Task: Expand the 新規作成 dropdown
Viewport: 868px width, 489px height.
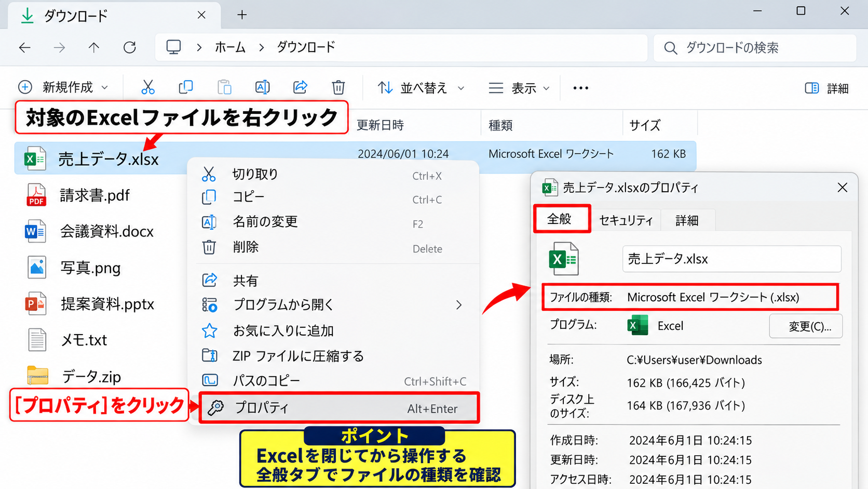Action: [63, 87]
